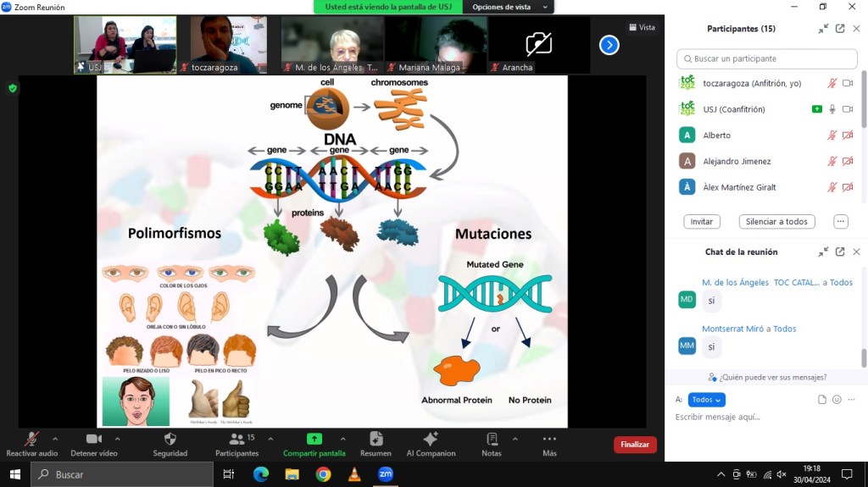Open the Seguridad shield options
The width and height of the screenshot is (868, 487).
(x=170, y=440)
